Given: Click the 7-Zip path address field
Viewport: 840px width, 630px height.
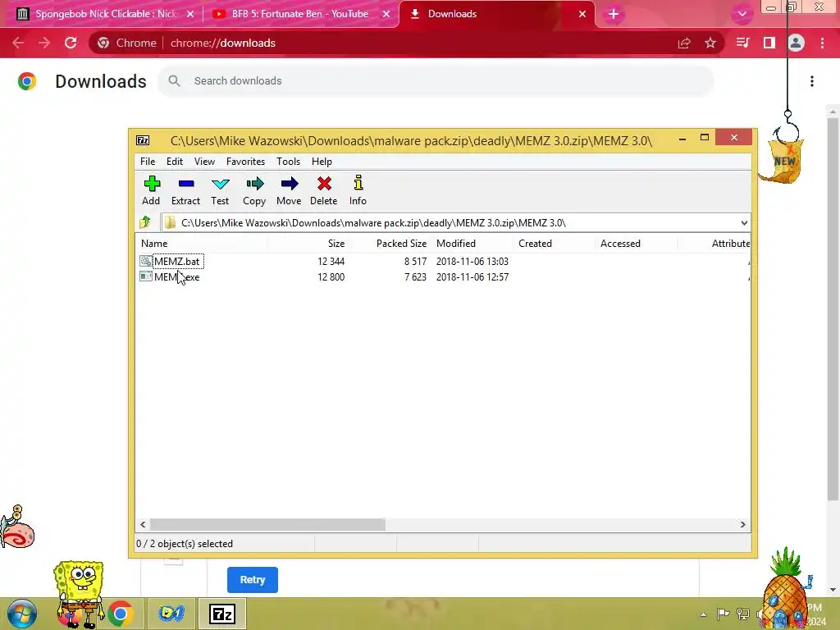Looking at the screenshot, I should click(x=450, y=223).
